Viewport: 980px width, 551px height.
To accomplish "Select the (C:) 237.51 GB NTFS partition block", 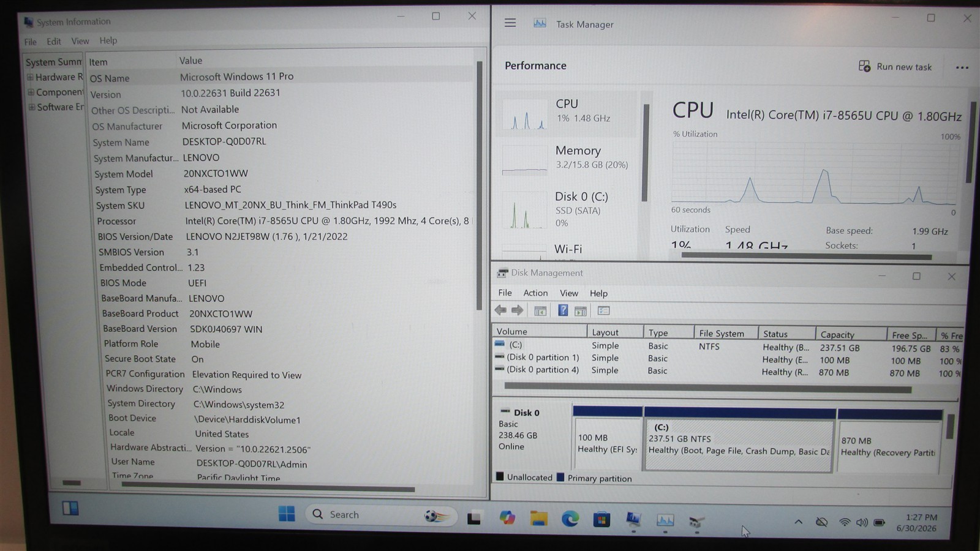I will tap(739, 440).
